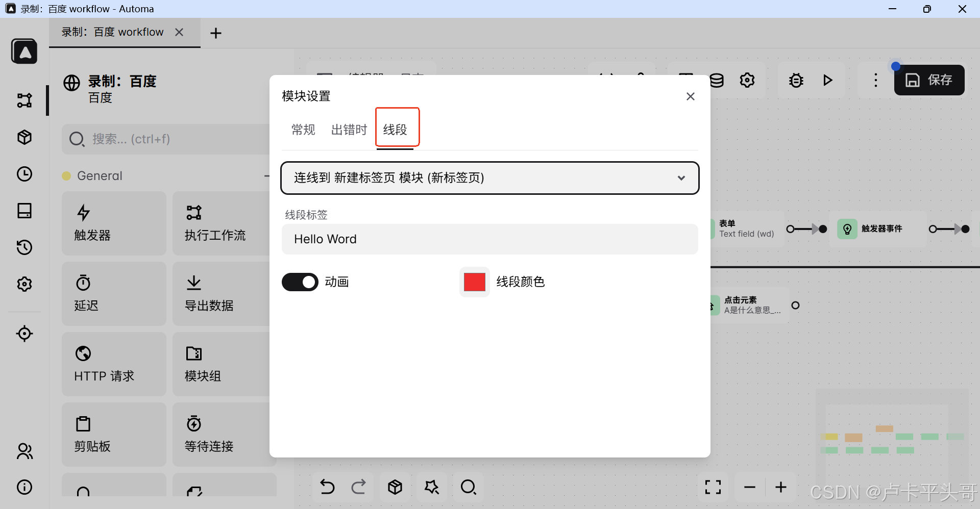Viewport: 980px width, 509px height.
Task: Open the debug (bug) icon in toolbar
Action: 796,80
